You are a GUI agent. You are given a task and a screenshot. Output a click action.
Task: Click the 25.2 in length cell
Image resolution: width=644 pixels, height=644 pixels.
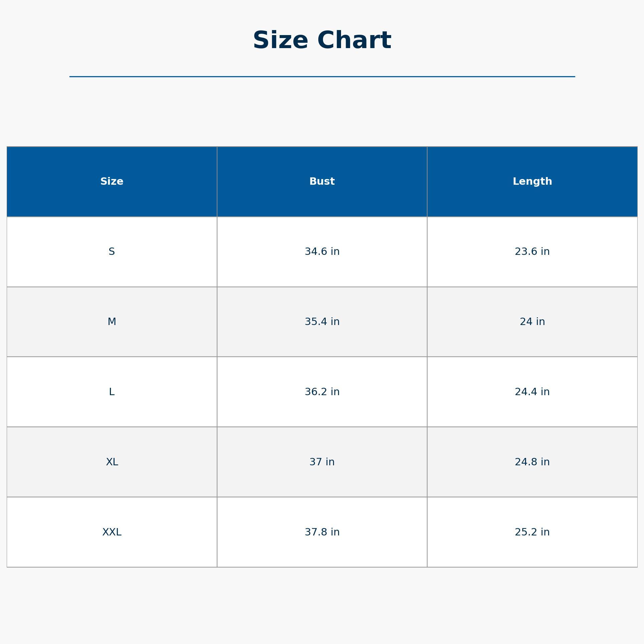click(532, 532)
